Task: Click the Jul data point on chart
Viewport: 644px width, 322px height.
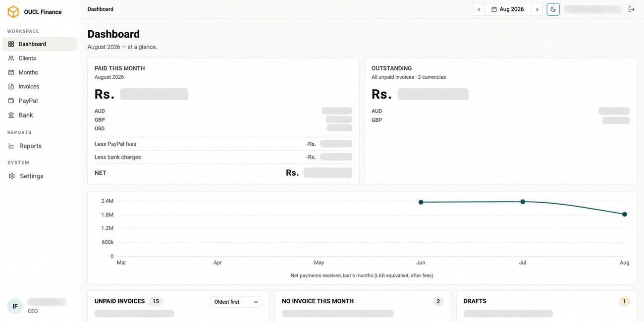Action: pos(523,202)
